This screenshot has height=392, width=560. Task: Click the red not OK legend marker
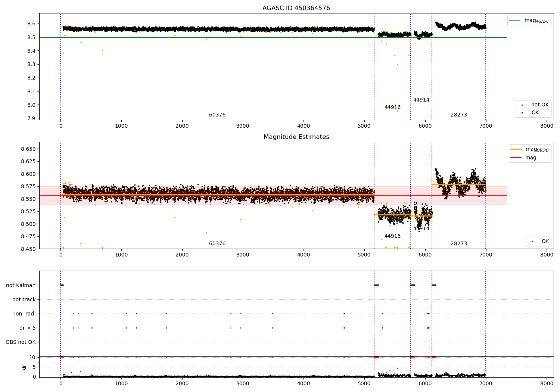point(522,105)
